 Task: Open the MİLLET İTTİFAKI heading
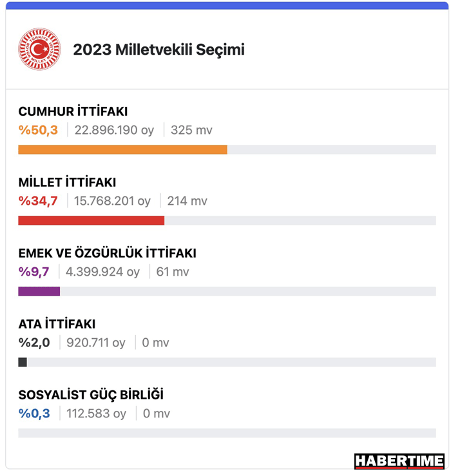pos(67,182)
